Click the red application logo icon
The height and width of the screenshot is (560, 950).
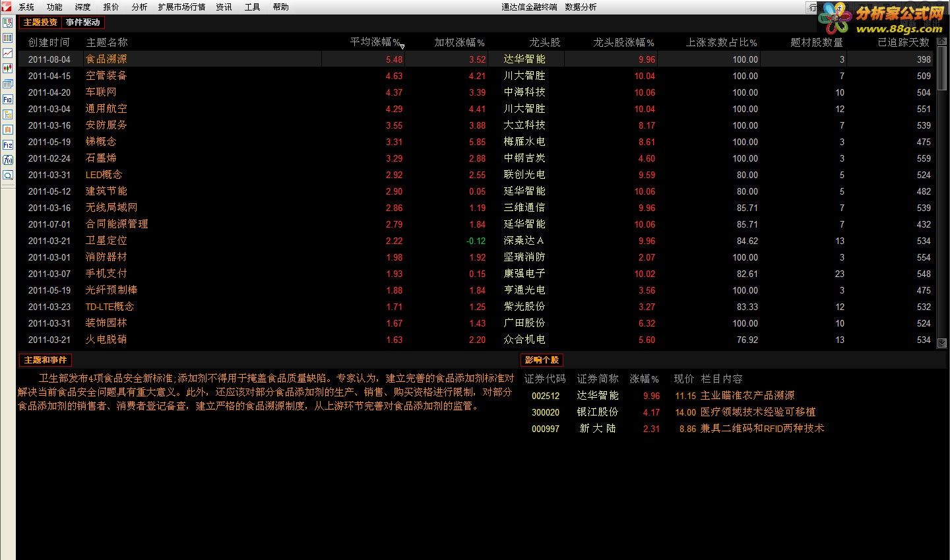[x=7, y=7]
